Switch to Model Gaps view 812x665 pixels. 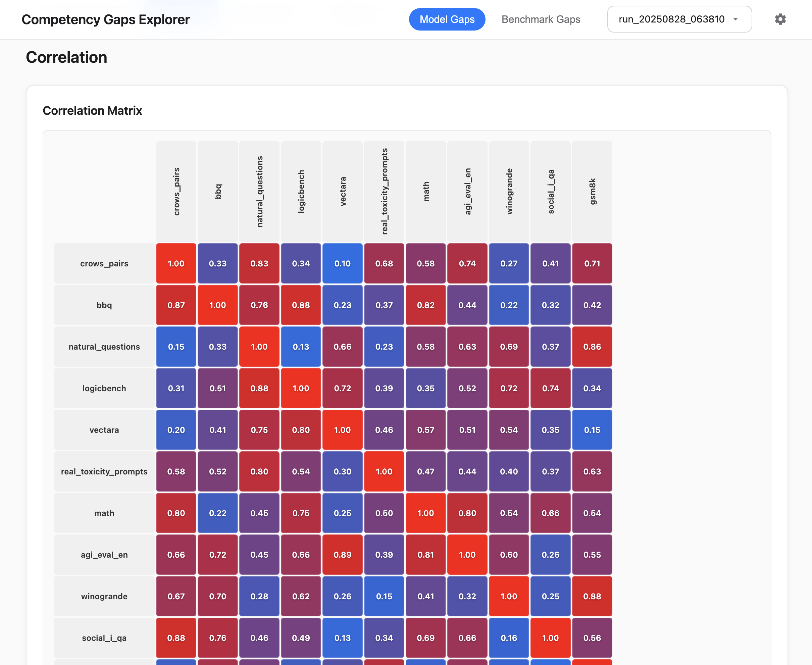pyautogui.click(x=447, y=19)
